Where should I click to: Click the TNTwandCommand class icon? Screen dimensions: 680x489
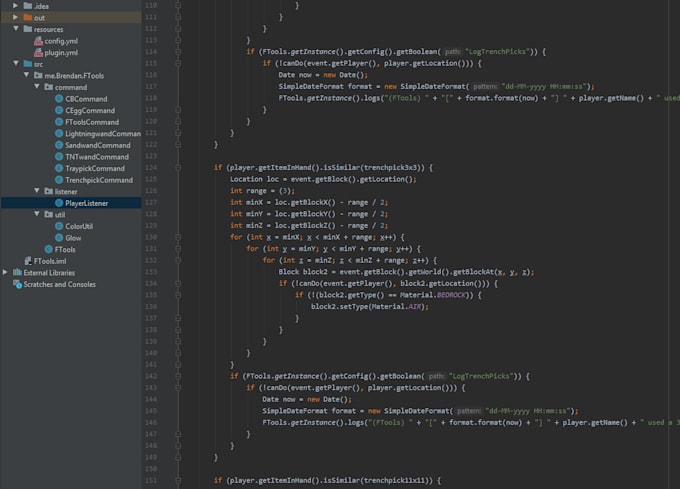(59, 156)
